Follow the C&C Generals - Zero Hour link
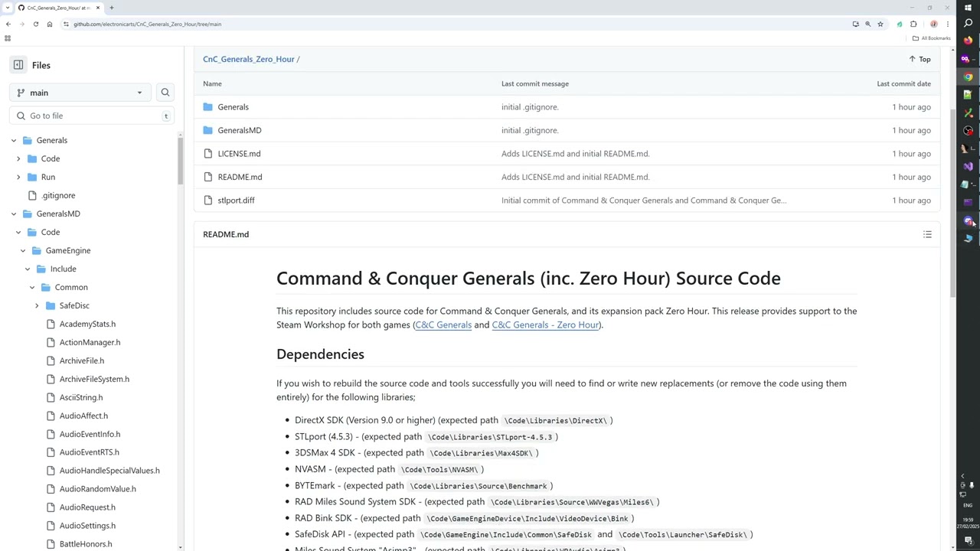 tap(545, 324)
